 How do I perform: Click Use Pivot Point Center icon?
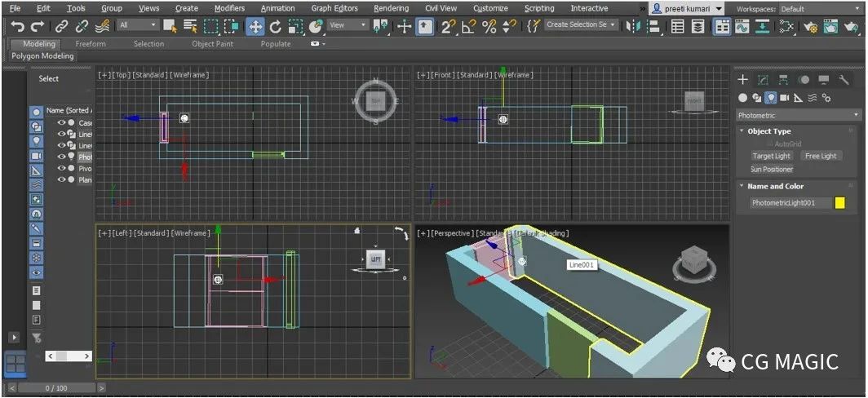point(380,26)
